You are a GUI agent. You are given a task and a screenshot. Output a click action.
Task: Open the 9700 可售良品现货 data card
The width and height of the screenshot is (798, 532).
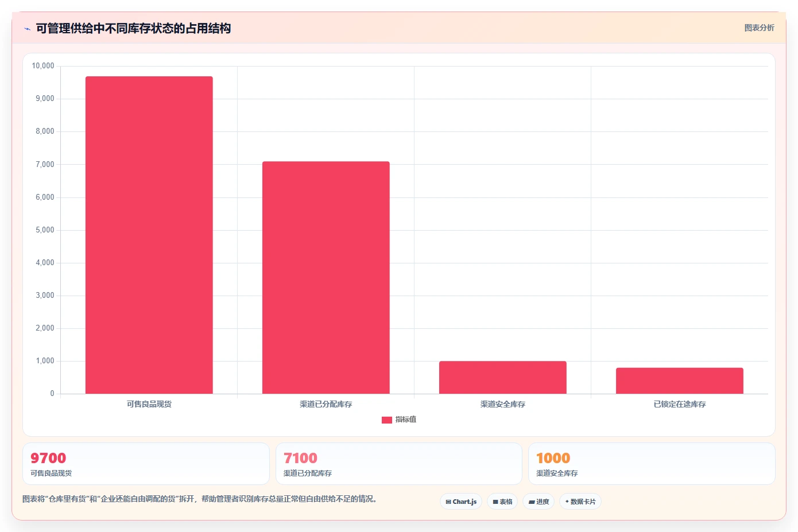click(x=146, y=464)
